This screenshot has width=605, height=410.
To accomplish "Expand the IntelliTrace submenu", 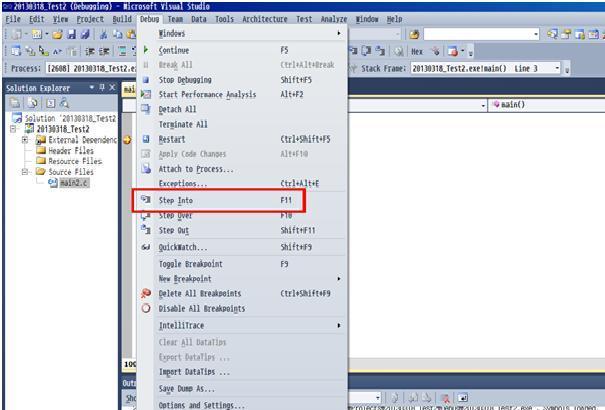I will 243,326.
